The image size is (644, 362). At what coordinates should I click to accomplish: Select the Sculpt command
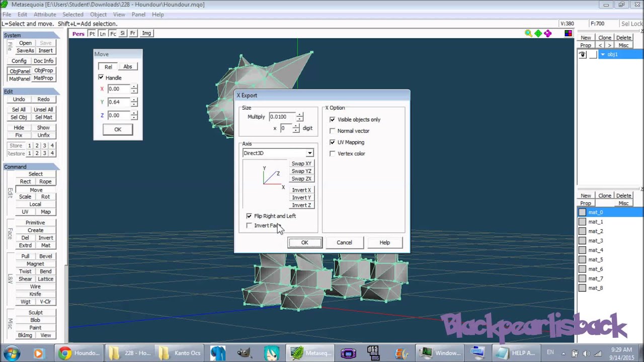pyautogui.click(x=35, y=312)
